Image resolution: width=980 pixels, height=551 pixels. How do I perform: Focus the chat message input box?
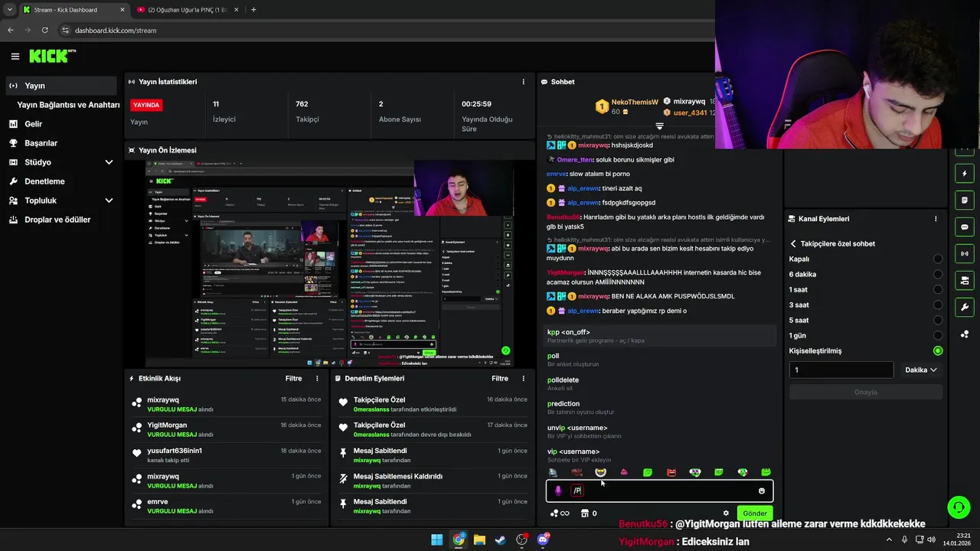[x=659, y=491]
